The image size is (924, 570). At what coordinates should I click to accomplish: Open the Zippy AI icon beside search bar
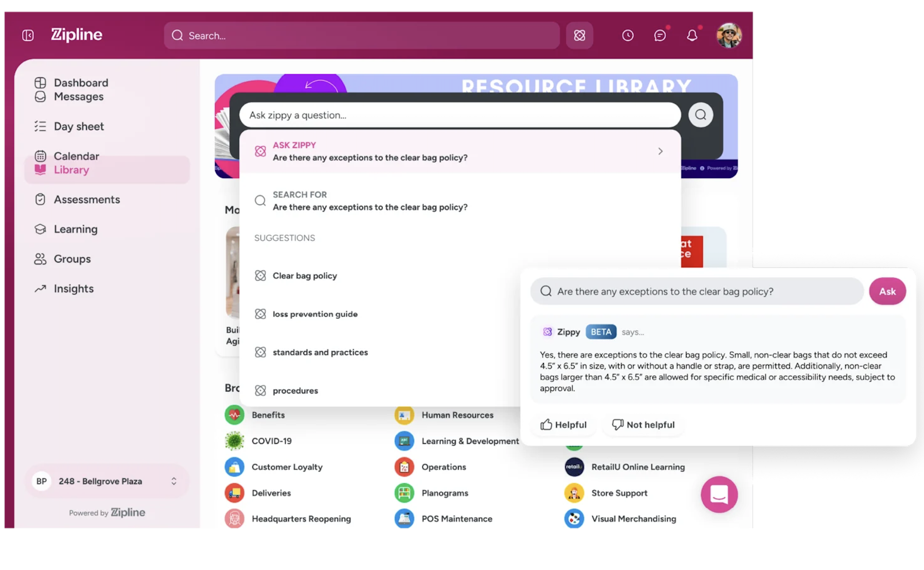tap(579, 35)
